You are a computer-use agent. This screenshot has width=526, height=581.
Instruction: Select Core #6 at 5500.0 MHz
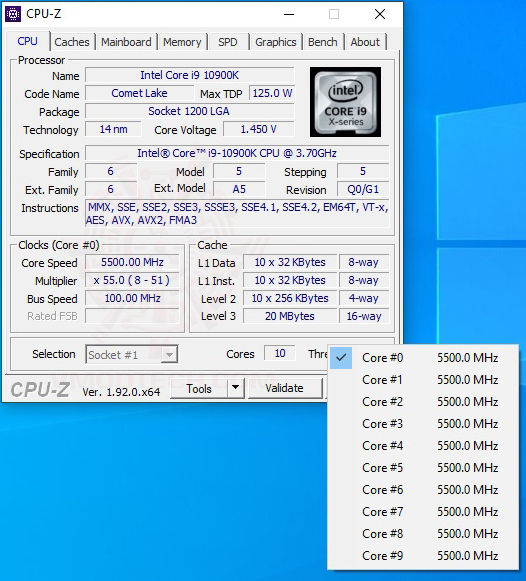coord(423,489)
